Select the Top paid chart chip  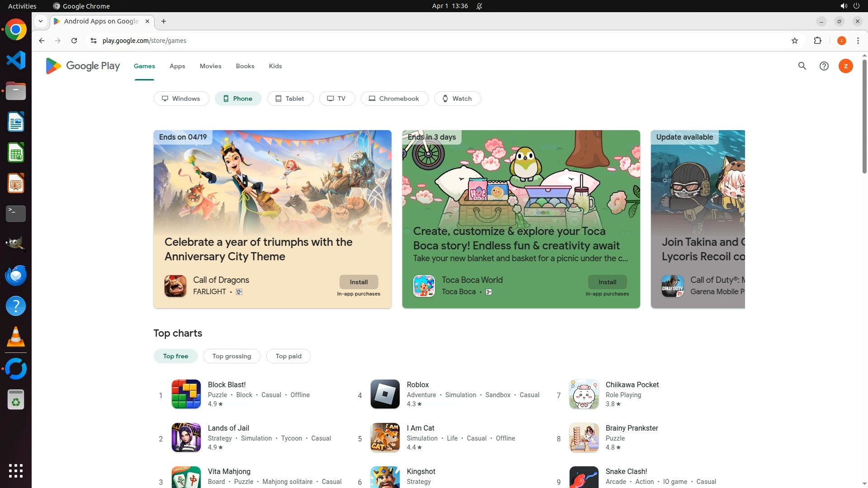tap(288, 356)
